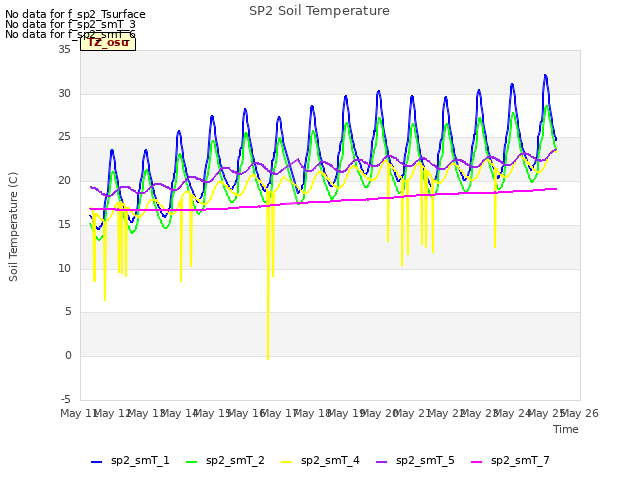Screen dimensions: 640x480
Task: Click the 0 y-axis tick label
Action: 68,356
